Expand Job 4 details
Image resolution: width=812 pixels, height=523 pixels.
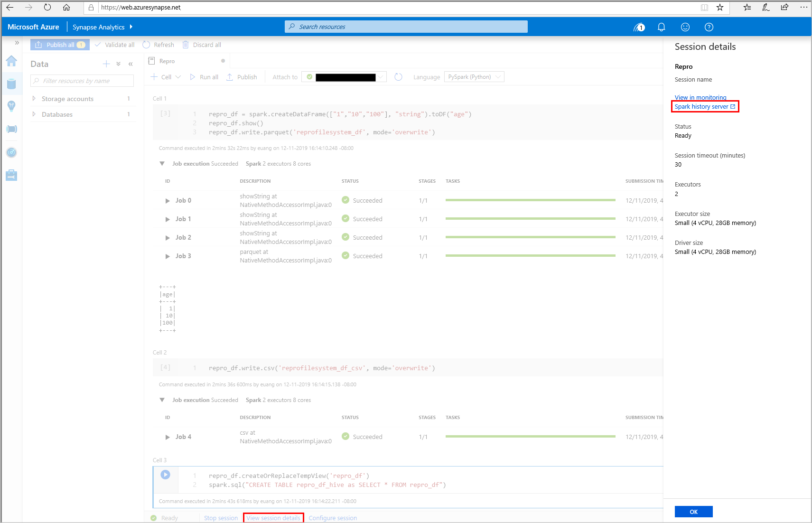pyautogui.click(x=168, y=437)
